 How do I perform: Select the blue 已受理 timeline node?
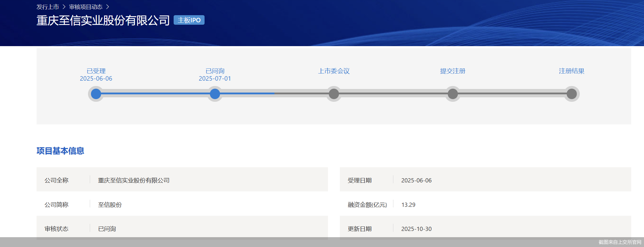96,94
